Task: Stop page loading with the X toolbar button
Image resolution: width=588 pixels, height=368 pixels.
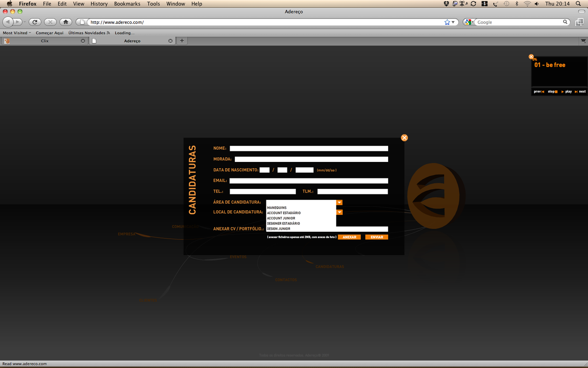Action: click(50, 22)
